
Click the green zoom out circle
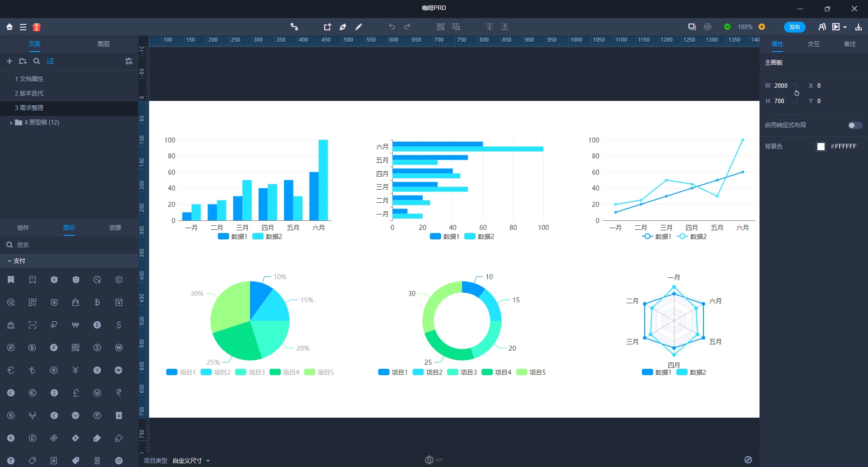(x=727, y=27)
